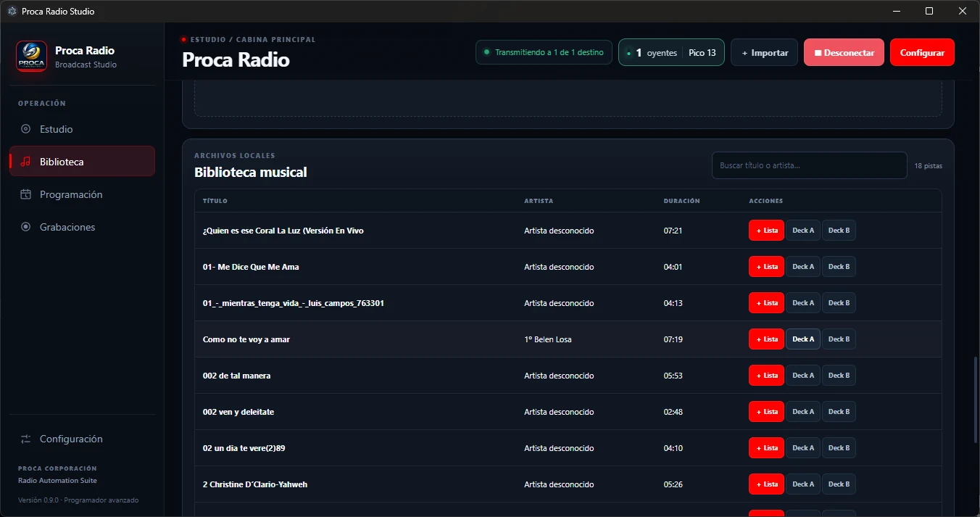The width and height of the screenshot is (980, 517).
Task: Click the Importar button
Action: (x=764, y=52)
